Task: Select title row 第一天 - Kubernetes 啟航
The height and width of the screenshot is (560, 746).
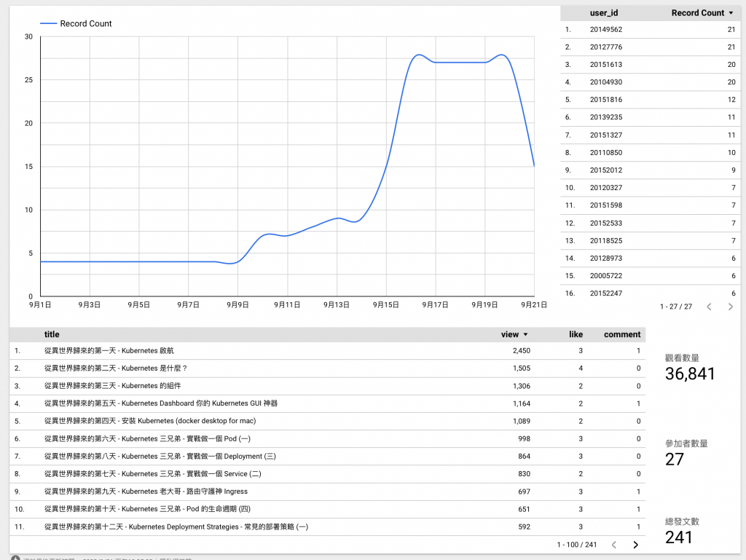Action: point(327,351)
